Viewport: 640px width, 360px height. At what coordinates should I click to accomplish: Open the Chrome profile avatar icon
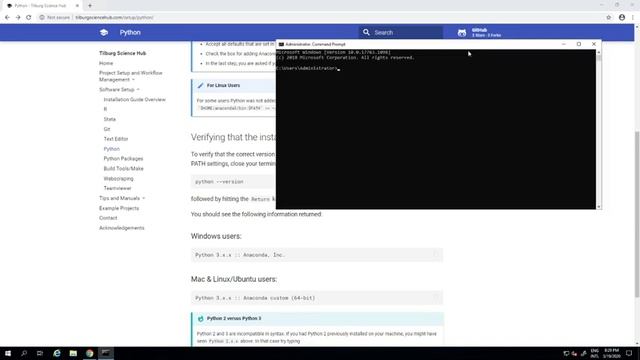pos(622,18)
